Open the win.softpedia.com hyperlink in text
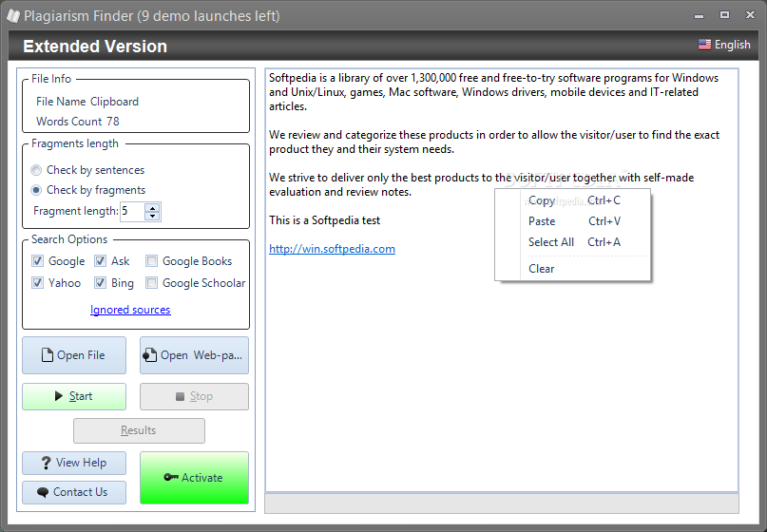 tap(332, 249)
